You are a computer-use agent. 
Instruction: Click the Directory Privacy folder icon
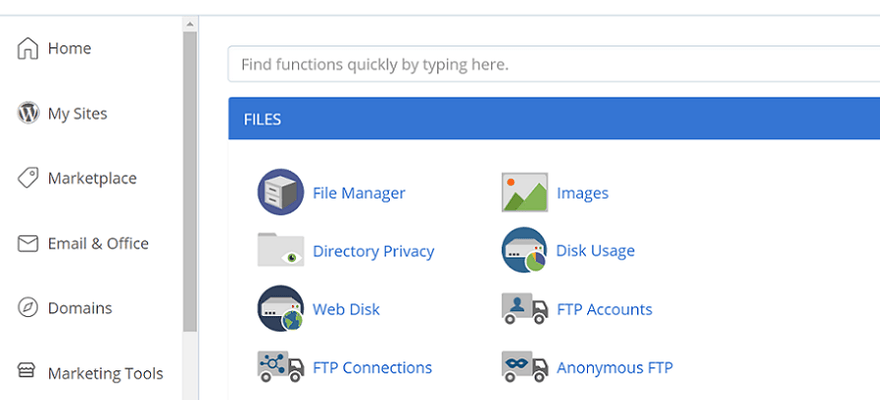click(280, 250)
